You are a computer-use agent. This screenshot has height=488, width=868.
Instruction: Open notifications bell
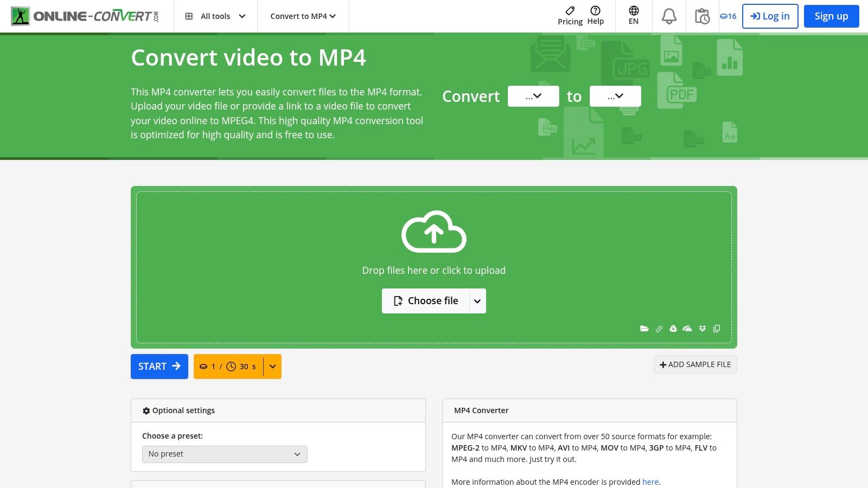669,16
